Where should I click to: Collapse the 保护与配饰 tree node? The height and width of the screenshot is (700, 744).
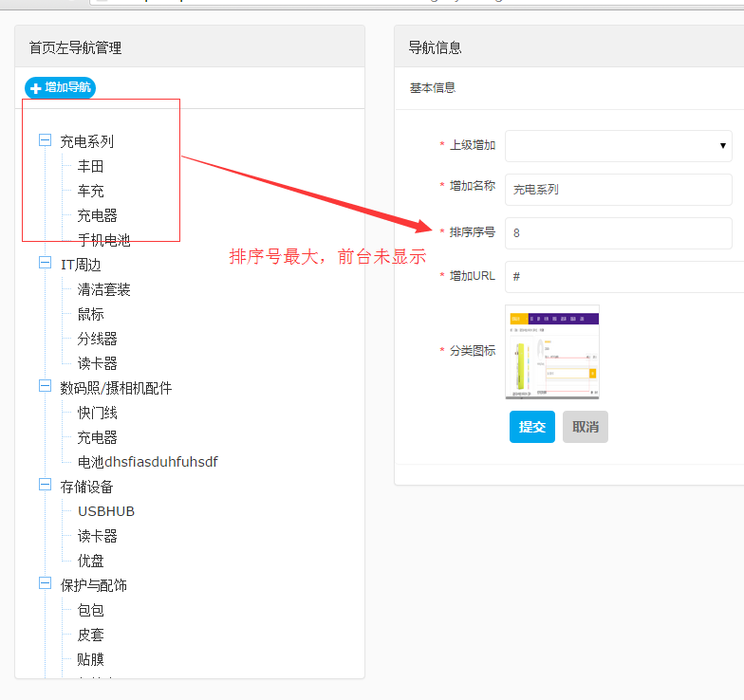[45, 584]
